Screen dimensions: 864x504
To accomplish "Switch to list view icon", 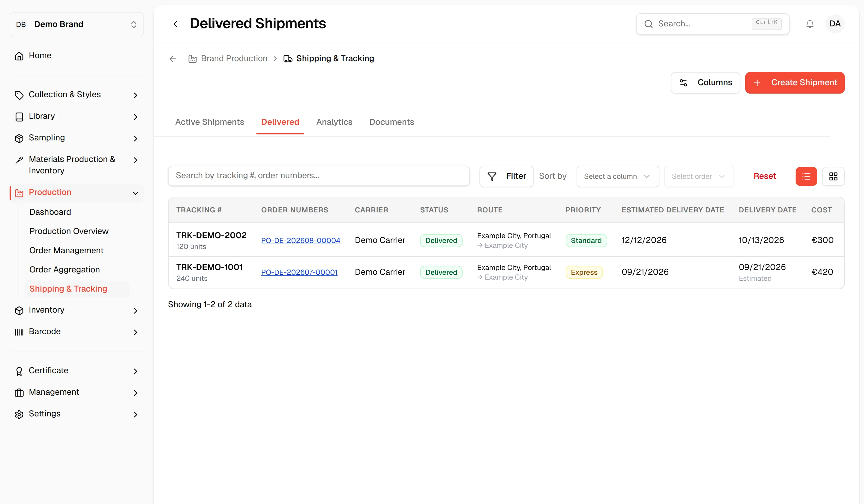I will (x=806, y=177).
